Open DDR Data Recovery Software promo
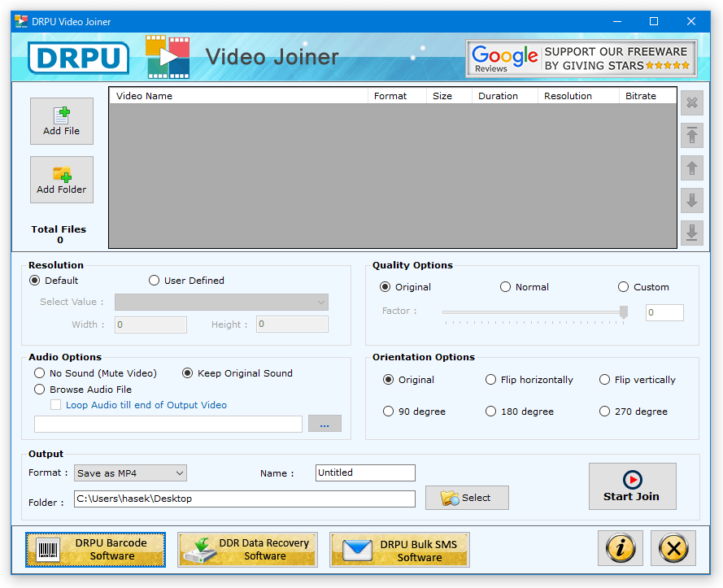The height and width of the screenshot is (588, 723). (x=247, y=549)
